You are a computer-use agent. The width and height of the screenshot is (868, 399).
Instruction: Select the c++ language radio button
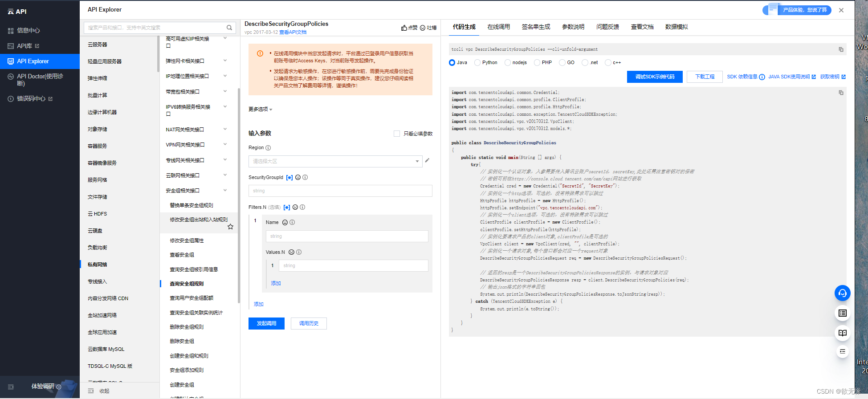608,63
